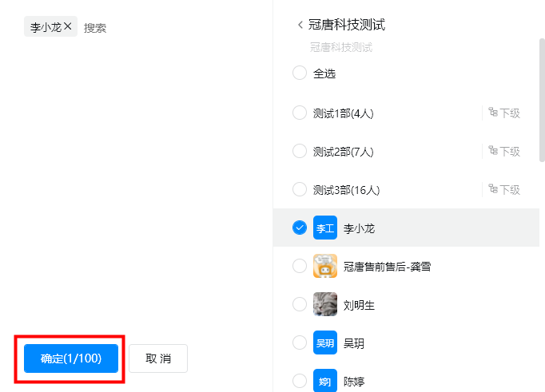The image size is (545, 392).
Task: Select the 全选 radio button
Action: click(300, 73)
